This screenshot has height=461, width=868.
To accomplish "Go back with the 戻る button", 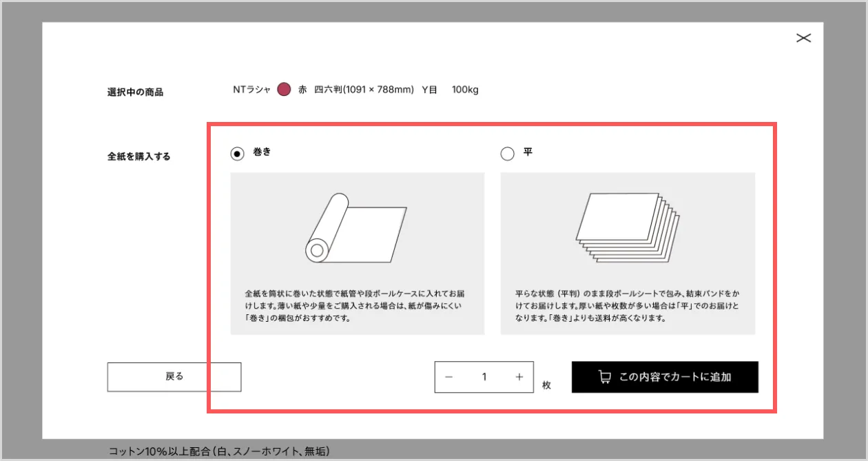I will (174, 377).
